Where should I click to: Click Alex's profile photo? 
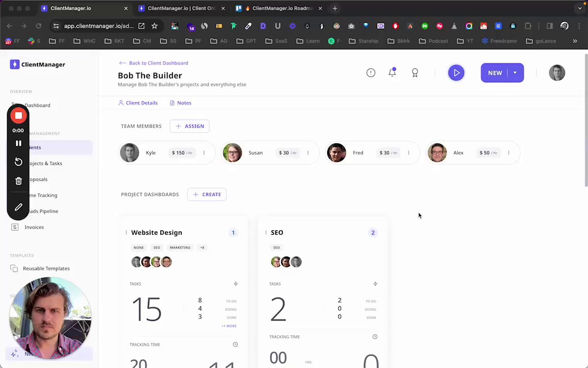(x=437, y=153)
